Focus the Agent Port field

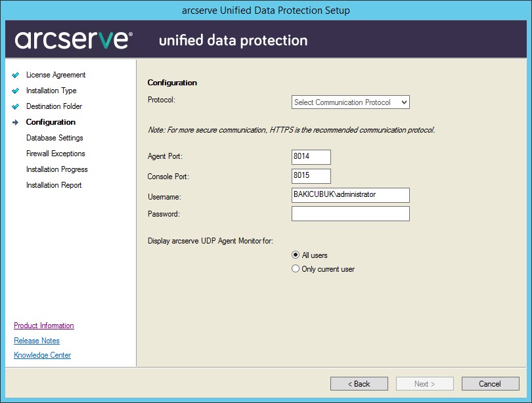[x=311, y=157]
